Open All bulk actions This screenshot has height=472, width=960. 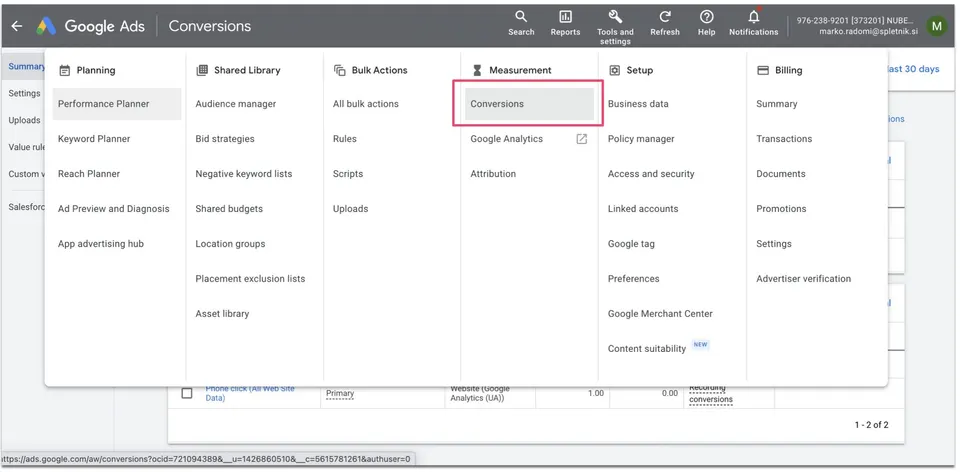point(366,104)
